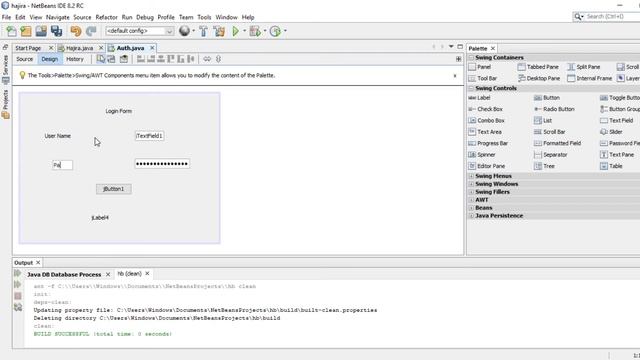Click the Output panel settings icon

coord(18,307)
